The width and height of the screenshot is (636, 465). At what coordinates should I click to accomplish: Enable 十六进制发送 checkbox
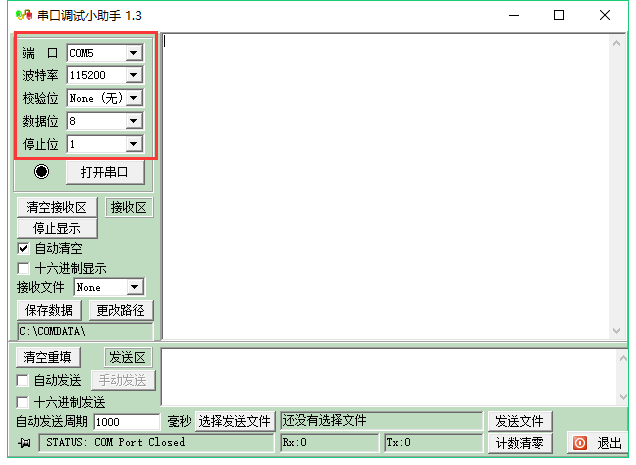coord(22,402)
